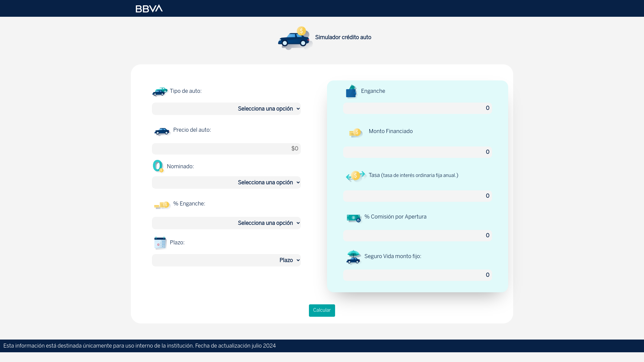Open the Plazo dropdown
644x362 pixels.
click(226, 260)
